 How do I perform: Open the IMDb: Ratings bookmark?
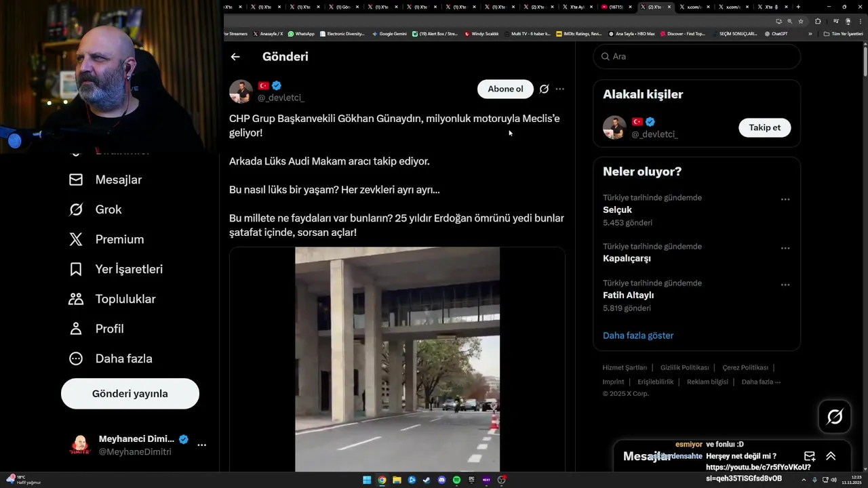[578, 33]
